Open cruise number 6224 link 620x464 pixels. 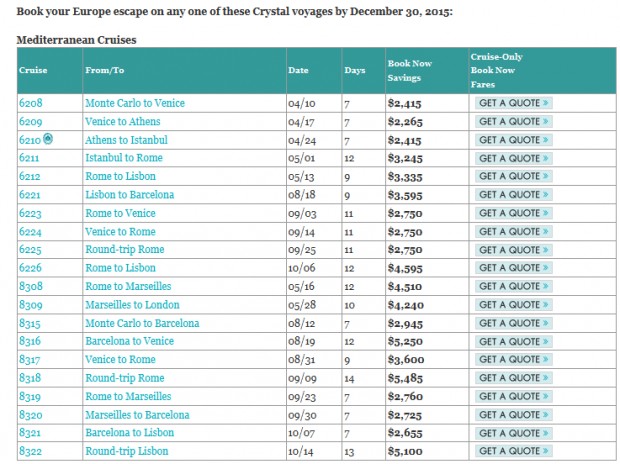[x=30, y=232]
